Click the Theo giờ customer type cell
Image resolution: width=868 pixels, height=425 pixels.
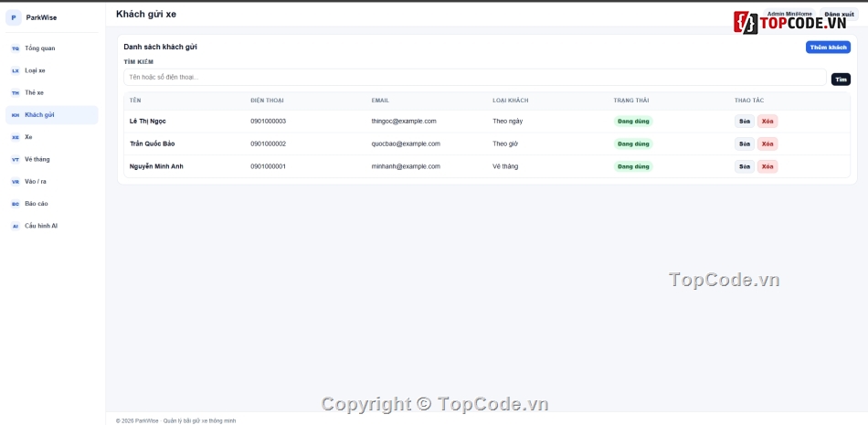click(x=505, y=144)
